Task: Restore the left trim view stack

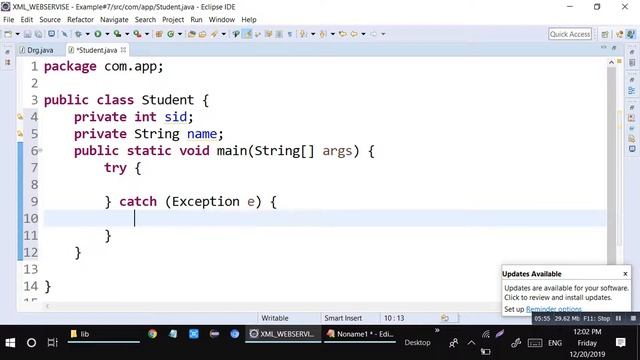Action: 8,52
